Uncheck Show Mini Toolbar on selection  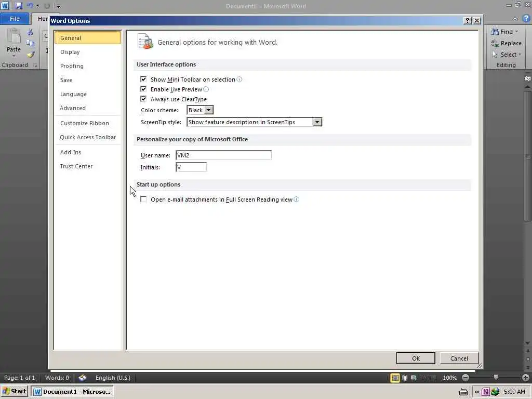pos(143,79)
